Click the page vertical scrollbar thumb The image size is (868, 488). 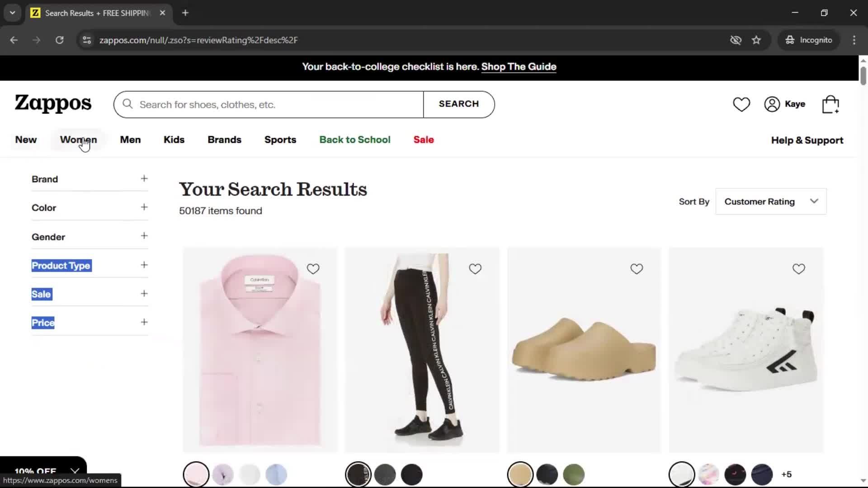[863, 75]
